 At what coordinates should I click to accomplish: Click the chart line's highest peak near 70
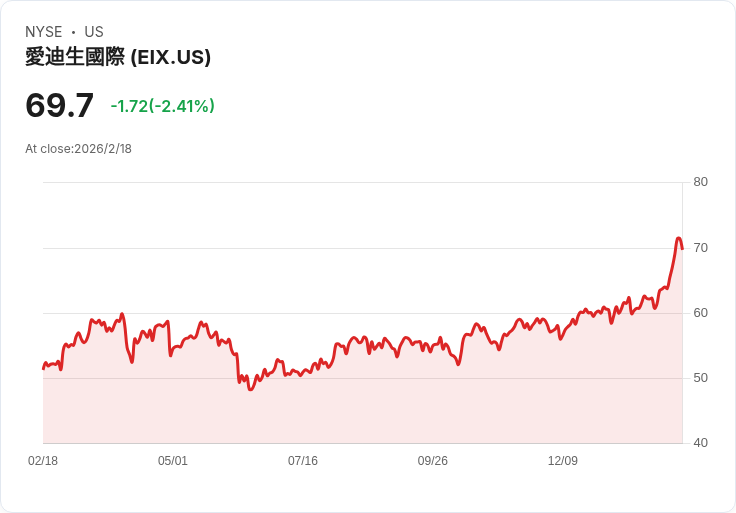tap(678, 239)
